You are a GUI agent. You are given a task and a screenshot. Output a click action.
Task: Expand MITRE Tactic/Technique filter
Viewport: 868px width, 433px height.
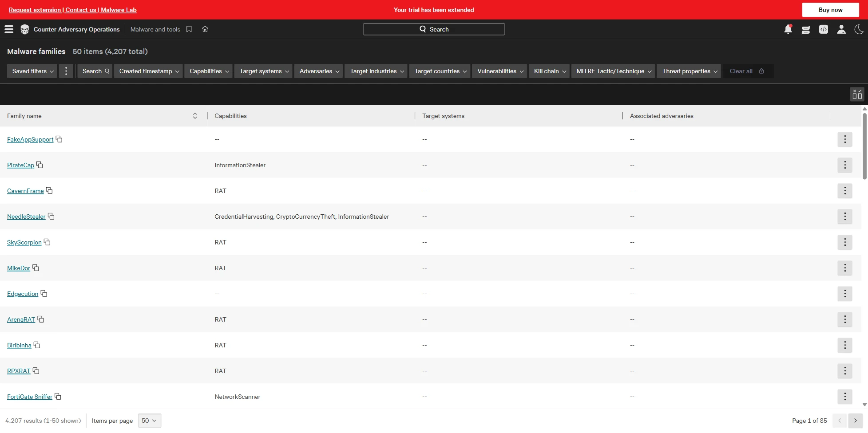(x=614, y=71)
